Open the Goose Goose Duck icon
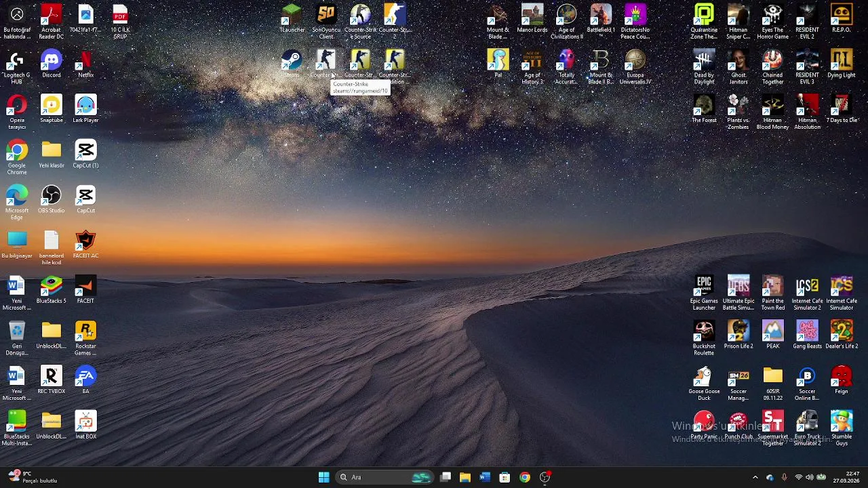Viewport: 868px width, 488px height. pos(704,384)
